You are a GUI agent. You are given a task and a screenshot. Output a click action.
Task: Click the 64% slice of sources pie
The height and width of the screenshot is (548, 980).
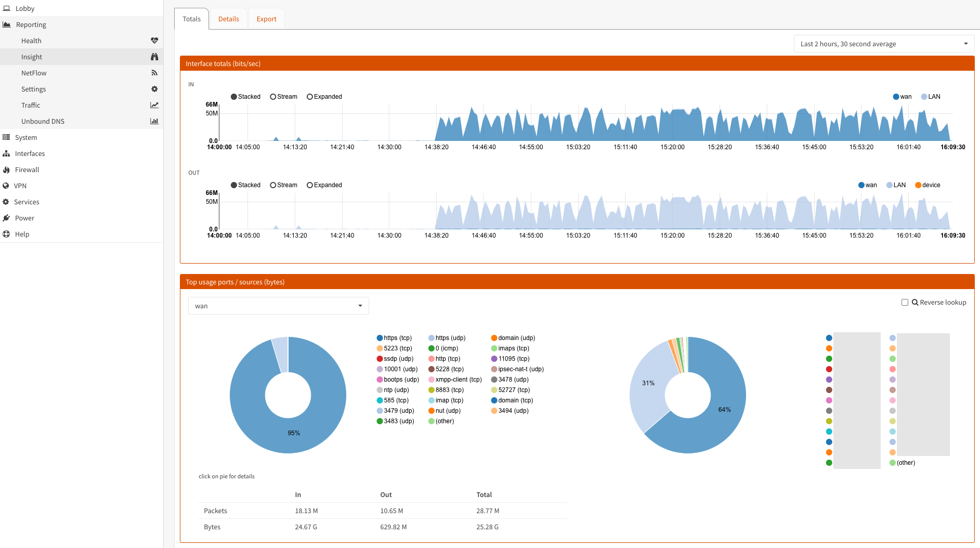coord(724,410)
